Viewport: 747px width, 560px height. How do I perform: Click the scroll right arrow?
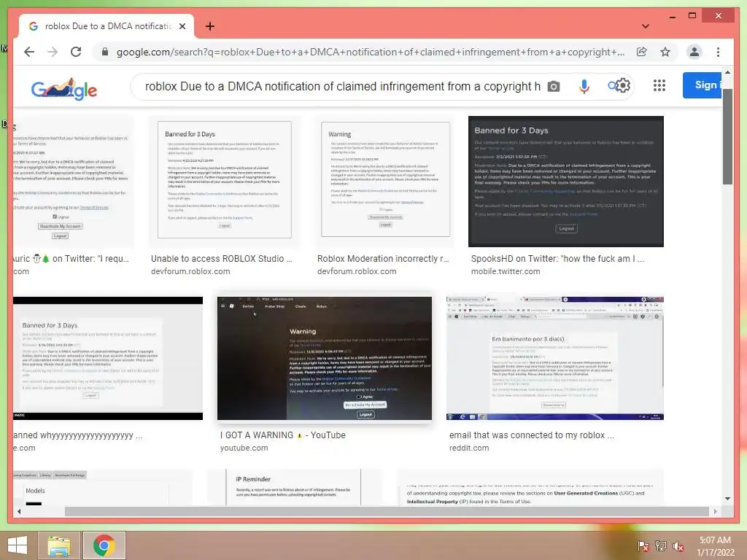coord(715,511)
